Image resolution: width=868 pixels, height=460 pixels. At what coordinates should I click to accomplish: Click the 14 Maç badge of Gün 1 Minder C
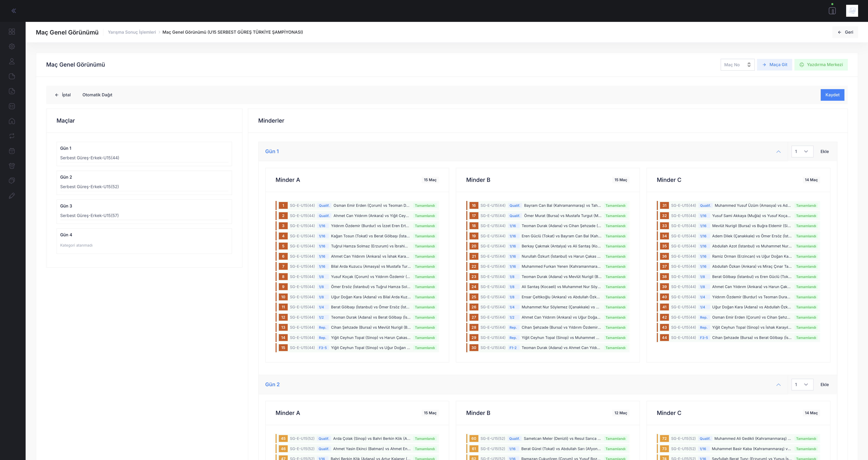point(811,180)
